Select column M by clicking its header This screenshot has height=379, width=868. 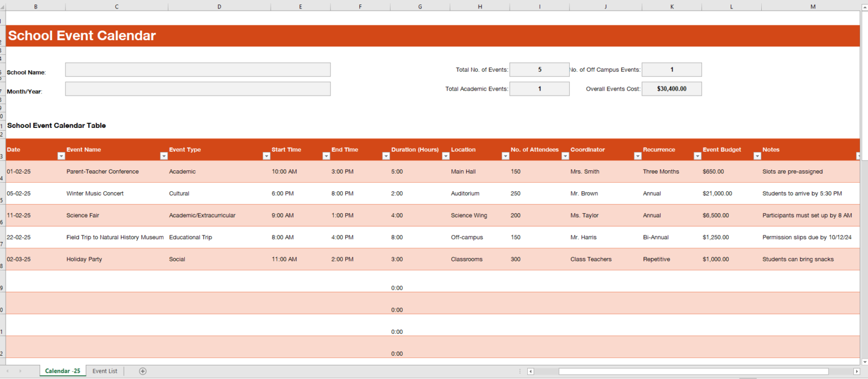[x=813, y=6]
